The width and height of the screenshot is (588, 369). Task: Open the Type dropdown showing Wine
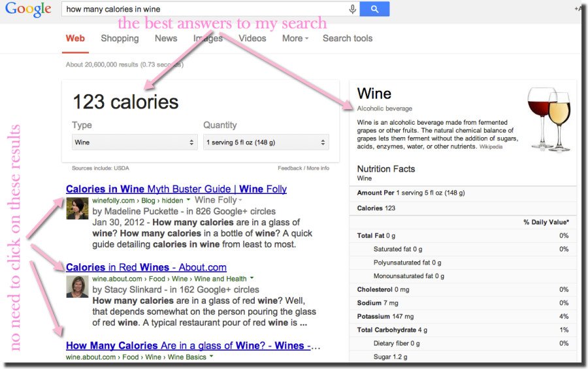(135, 142)
